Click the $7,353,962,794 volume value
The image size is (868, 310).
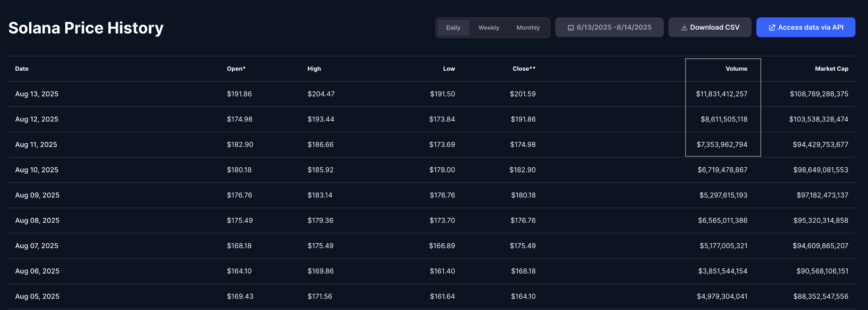(722, 145)
